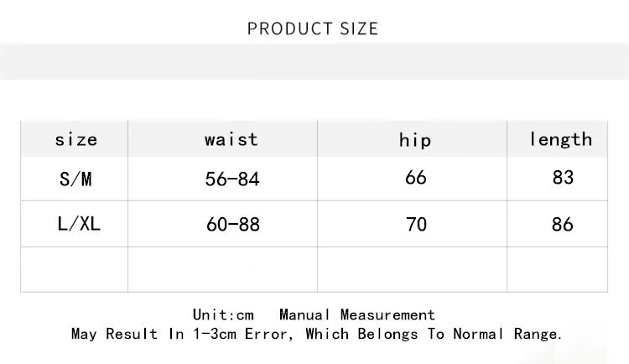629x364 pixels.
Task: Click the S/M size cell
Action: click(x=75, y=179)
